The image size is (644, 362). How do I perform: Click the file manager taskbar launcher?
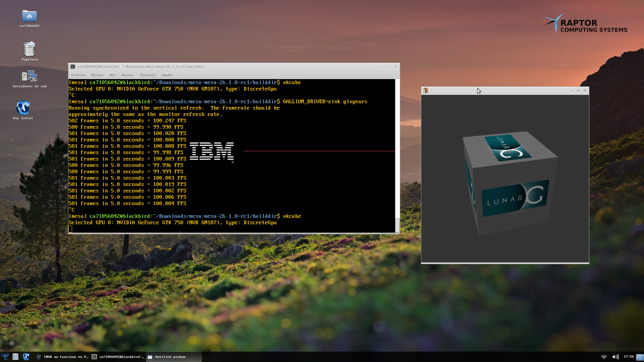coord(15,357)
